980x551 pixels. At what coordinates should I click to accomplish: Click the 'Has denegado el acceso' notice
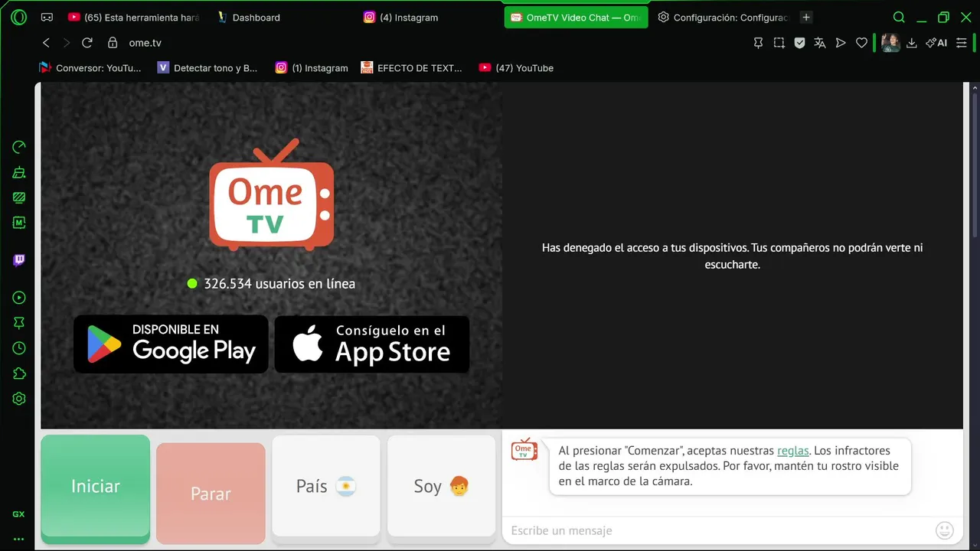(733, 256)
